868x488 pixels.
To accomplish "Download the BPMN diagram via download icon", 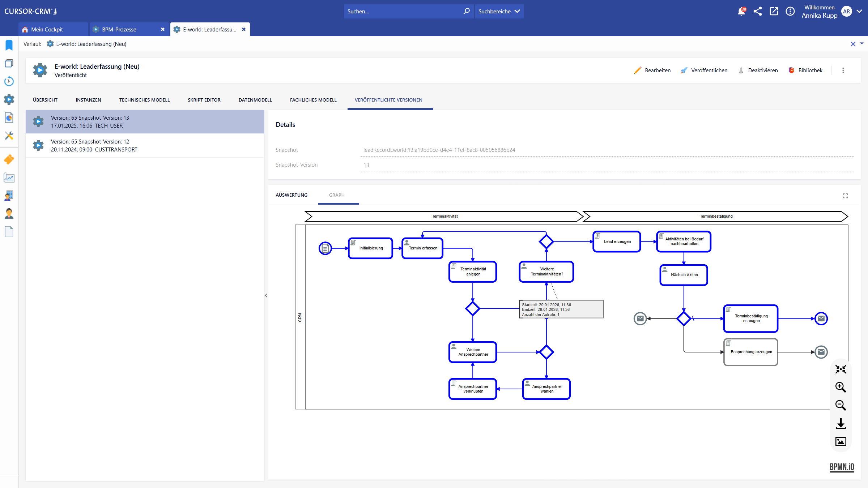I will [841, 423].
